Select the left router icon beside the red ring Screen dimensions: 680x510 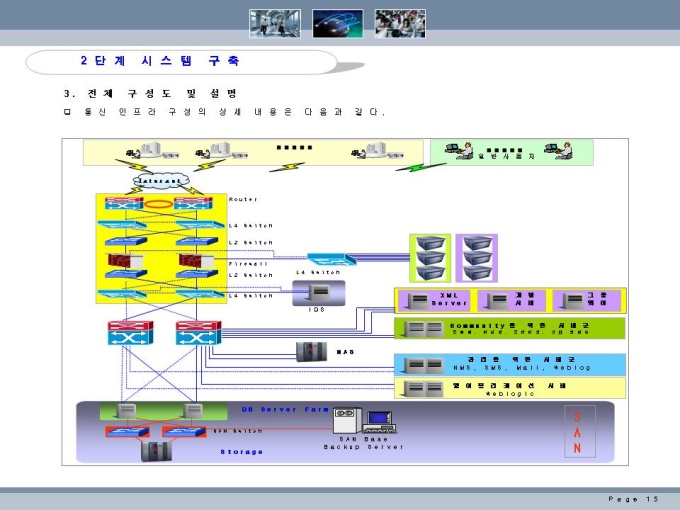124,203
